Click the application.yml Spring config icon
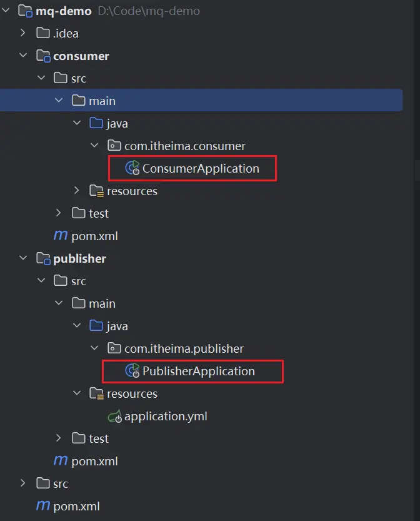 114,416
